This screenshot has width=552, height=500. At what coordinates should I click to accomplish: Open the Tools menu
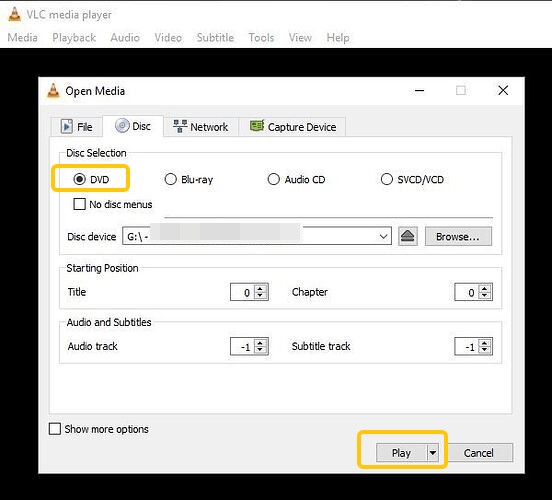pos(261,37)
